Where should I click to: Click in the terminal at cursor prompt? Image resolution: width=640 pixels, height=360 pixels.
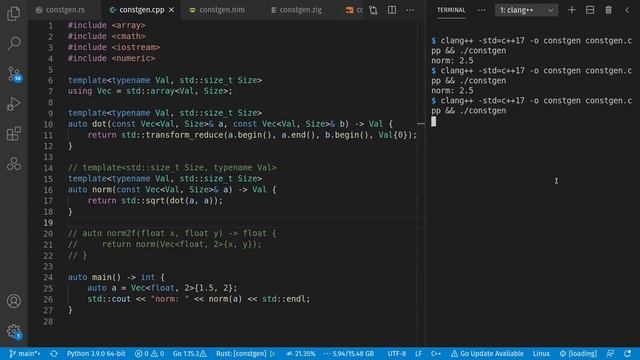tap(433, 121)
